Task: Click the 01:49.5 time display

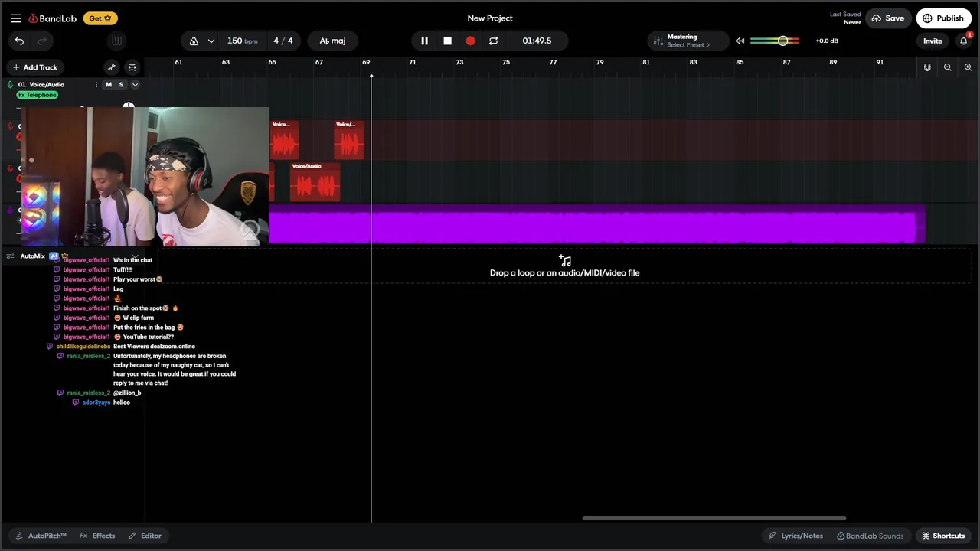Action: (537, 41)
